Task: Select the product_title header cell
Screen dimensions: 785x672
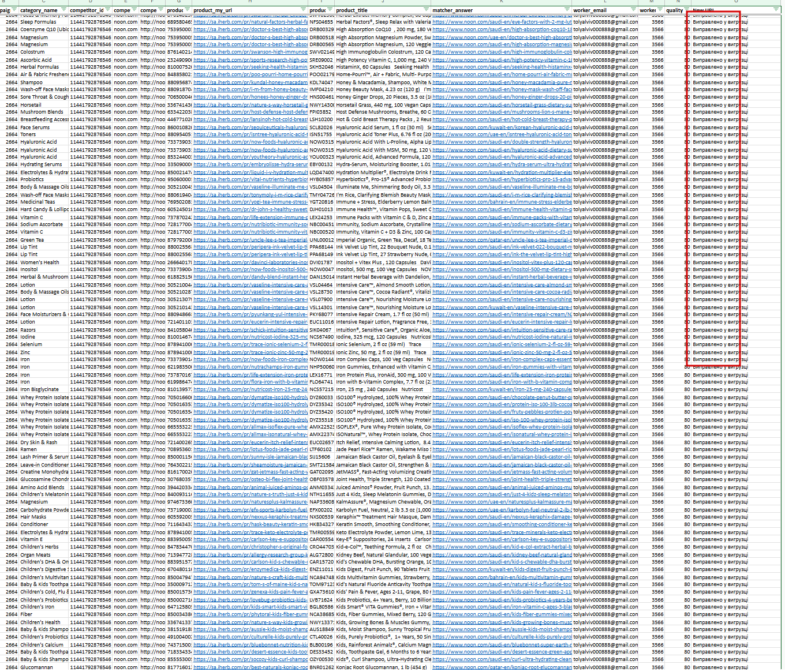Action: tap(383, 10)
